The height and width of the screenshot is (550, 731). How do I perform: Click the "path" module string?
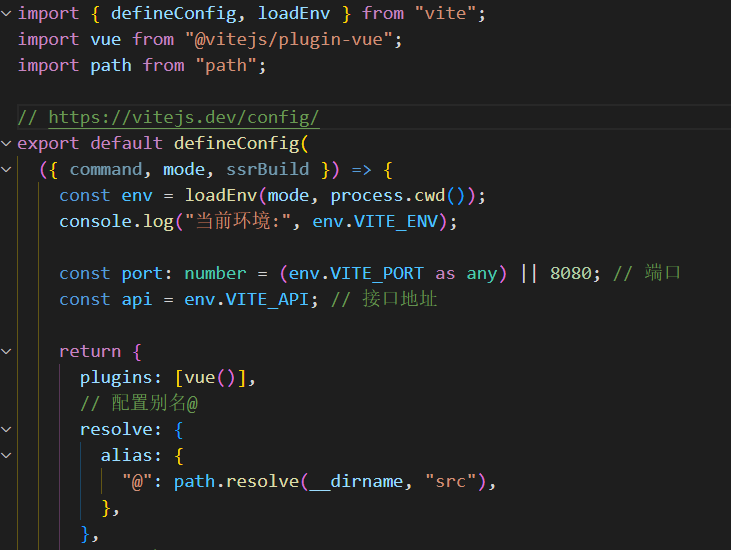(x=226, y=66)
